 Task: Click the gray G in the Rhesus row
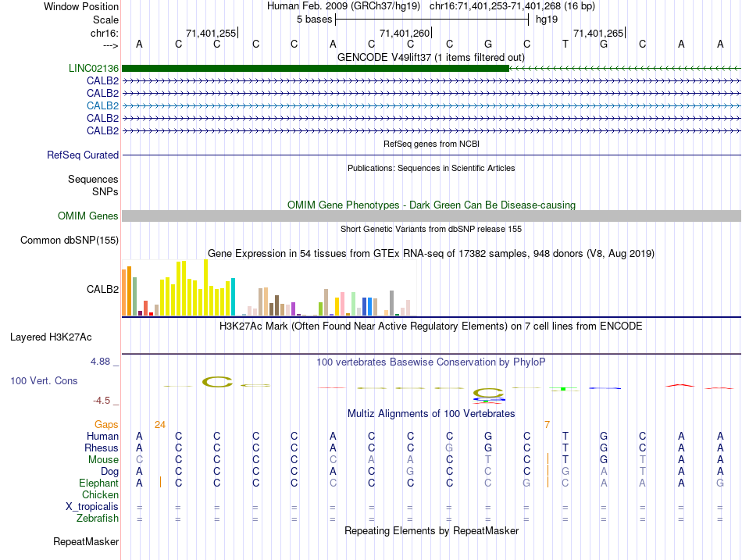pyautogui.click(x=449, y=448)
